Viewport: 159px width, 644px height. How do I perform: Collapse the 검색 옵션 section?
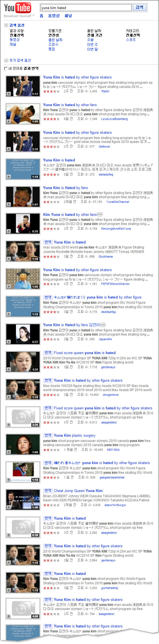click(x=6, y=25)
